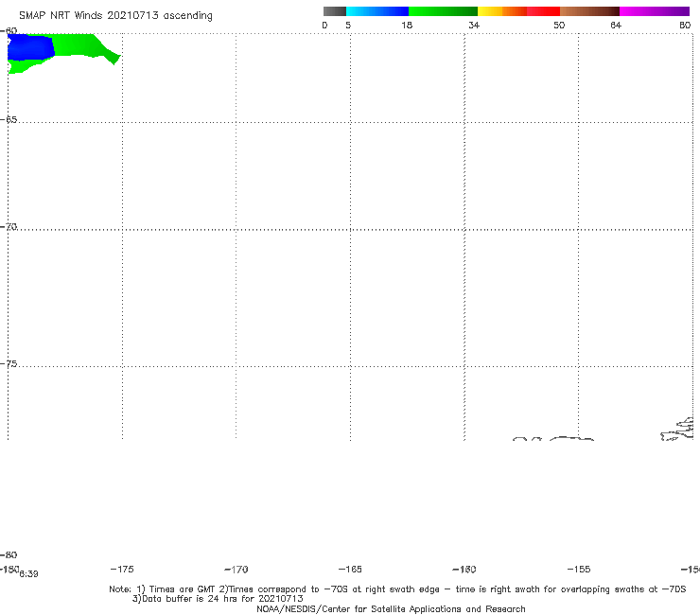Click the latitude label '-65'
This screenshot has width=700, height=615.
tap(9, 120)
